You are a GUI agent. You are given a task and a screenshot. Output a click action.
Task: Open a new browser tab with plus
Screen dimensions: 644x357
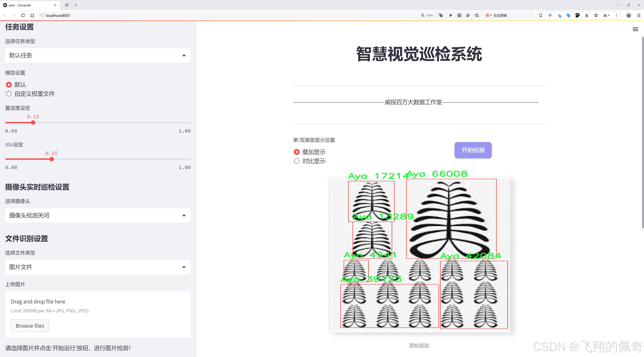click(76, 5)
